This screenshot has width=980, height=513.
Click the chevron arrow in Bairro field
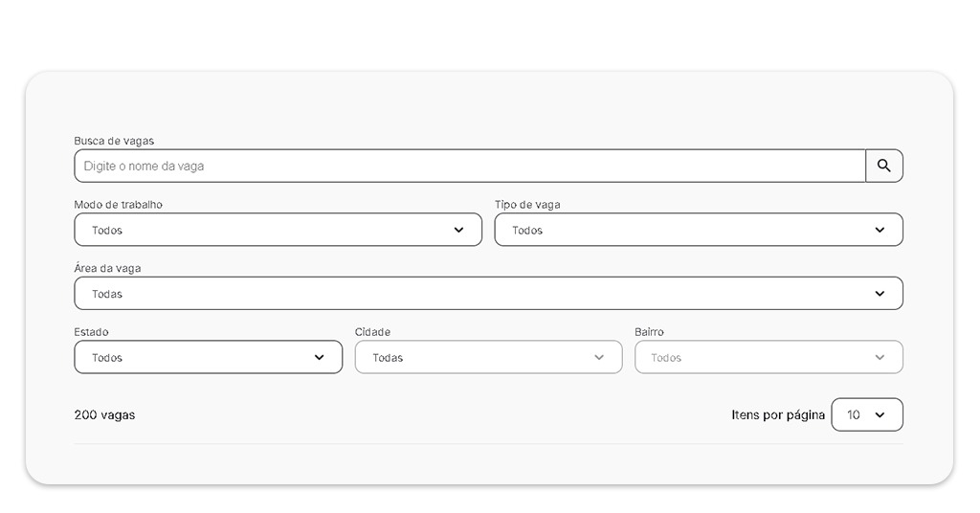880,358
